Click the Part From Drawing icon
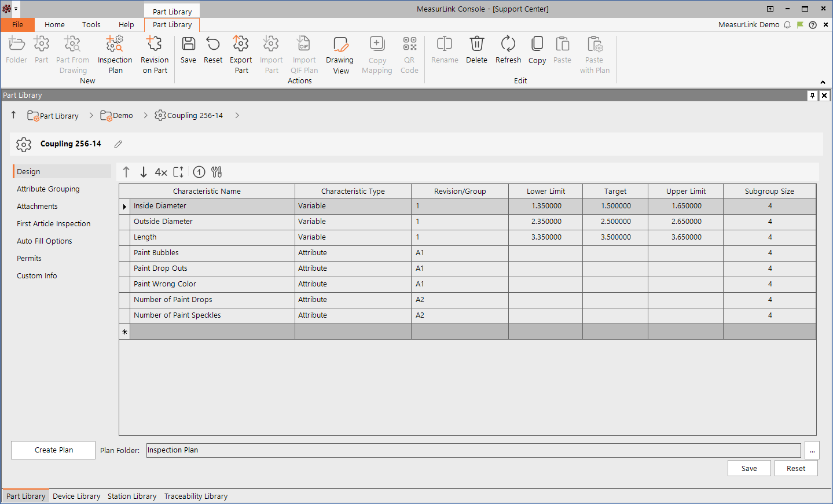The image size is (833, 504). [x=72, y=44]
